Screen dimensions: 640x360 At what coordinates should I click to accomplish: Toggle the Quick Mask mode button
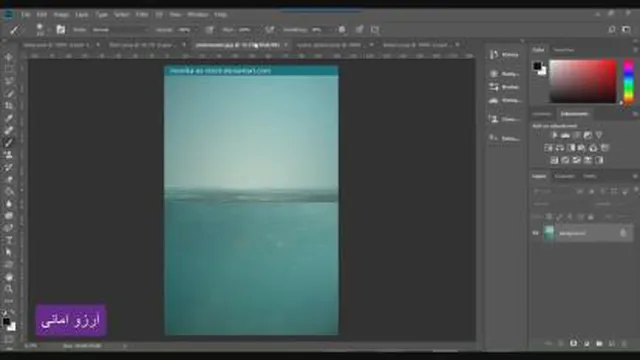tap(9, 339)
